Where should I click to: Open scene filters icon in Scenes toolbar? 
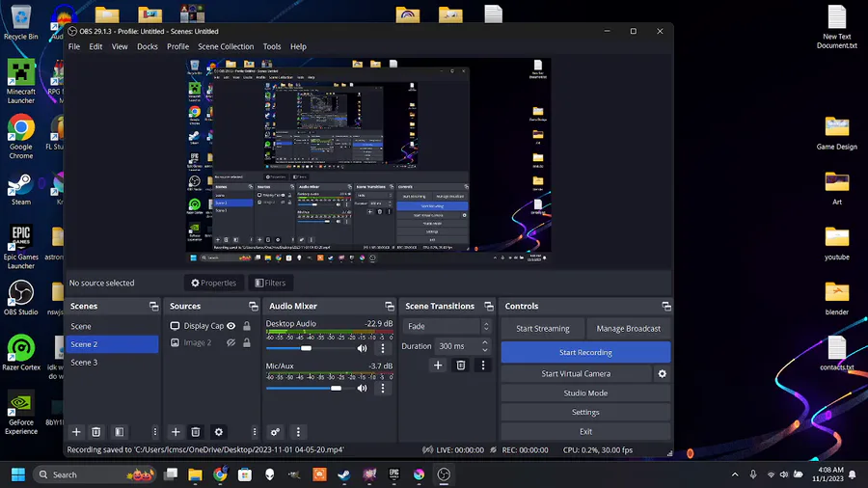click(119, 432)
